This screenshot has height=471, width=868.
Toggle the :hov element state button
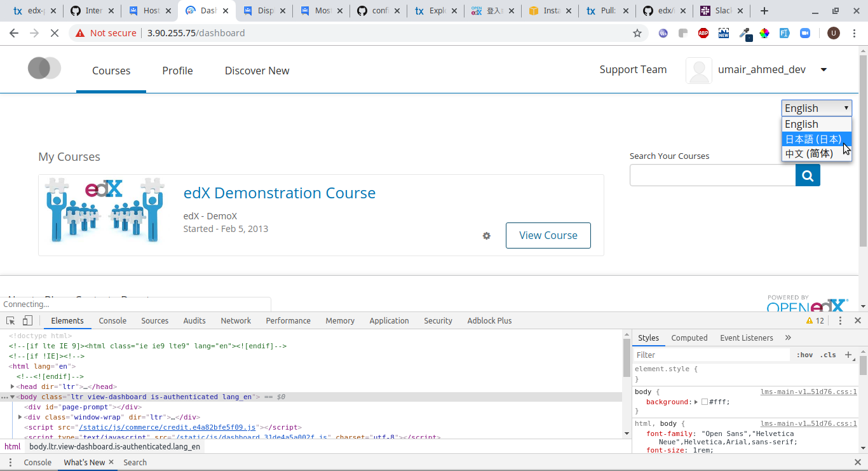pos(804,355)
